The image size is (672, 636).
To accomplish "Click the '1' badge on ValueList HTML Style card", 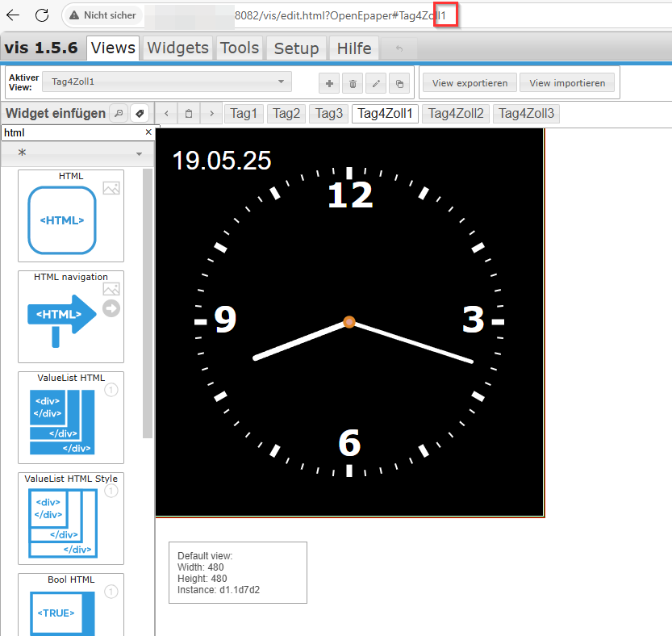I will [x=111, y=491].
